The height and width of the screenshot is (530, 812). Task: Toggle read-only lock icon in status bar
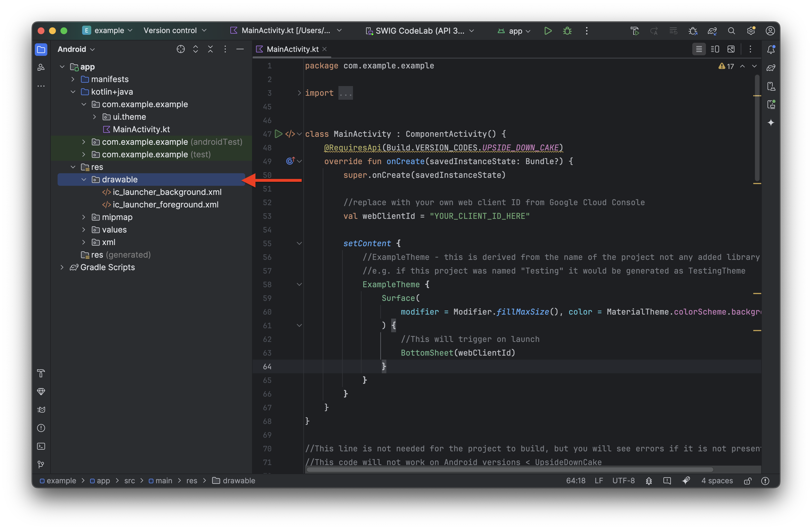click(x=748, y=480)
